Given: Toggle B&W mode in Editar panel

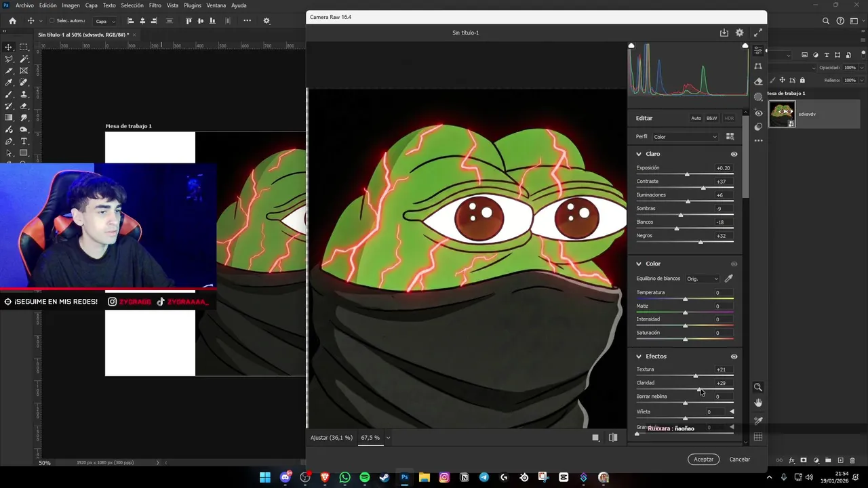Looking at the screenshot, I should (x=711, y=118).
